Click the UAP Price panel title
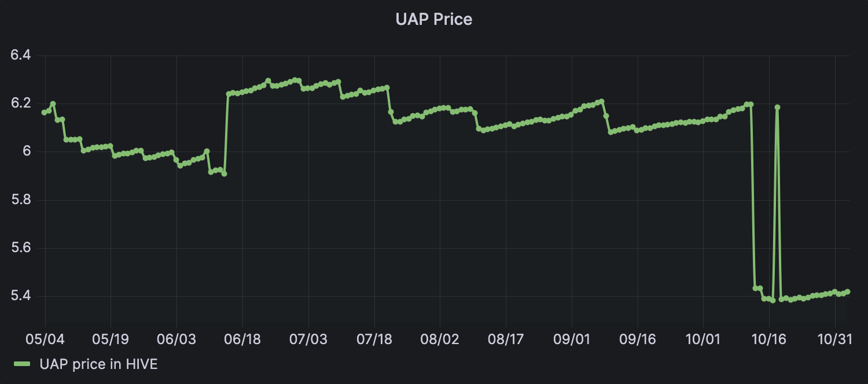Image resolution: width=868 pixels, height=384 pixels. click(x=433, y=19)
